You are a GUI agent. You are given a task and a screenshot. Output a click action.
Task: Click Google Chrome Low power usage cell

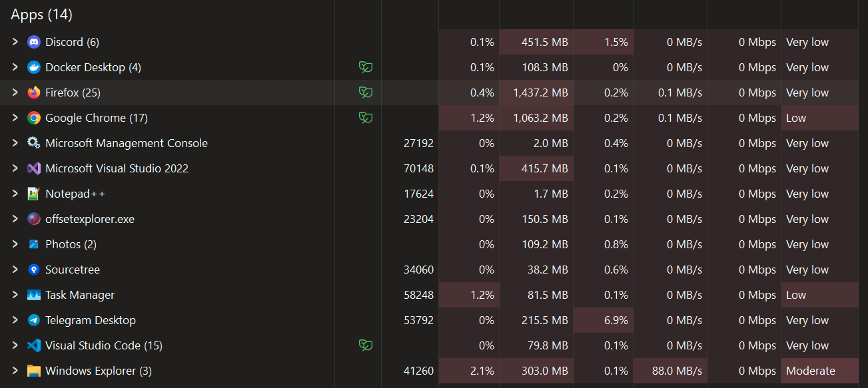point(820,118)
